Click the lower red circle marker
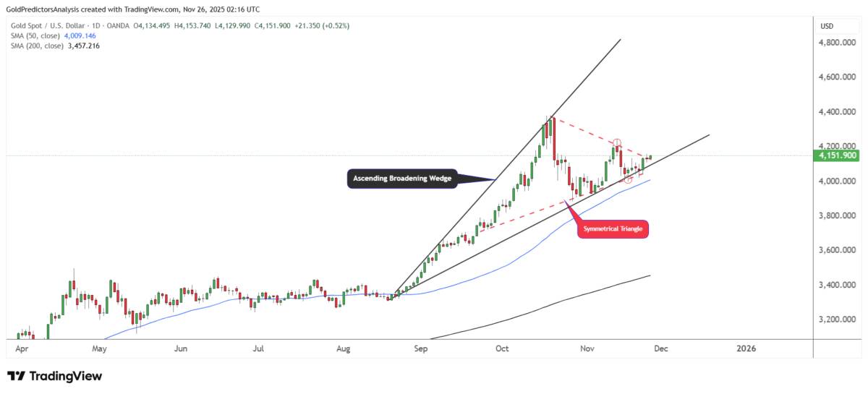This screenshot has height=394, width=868. (x=628, y=179)
